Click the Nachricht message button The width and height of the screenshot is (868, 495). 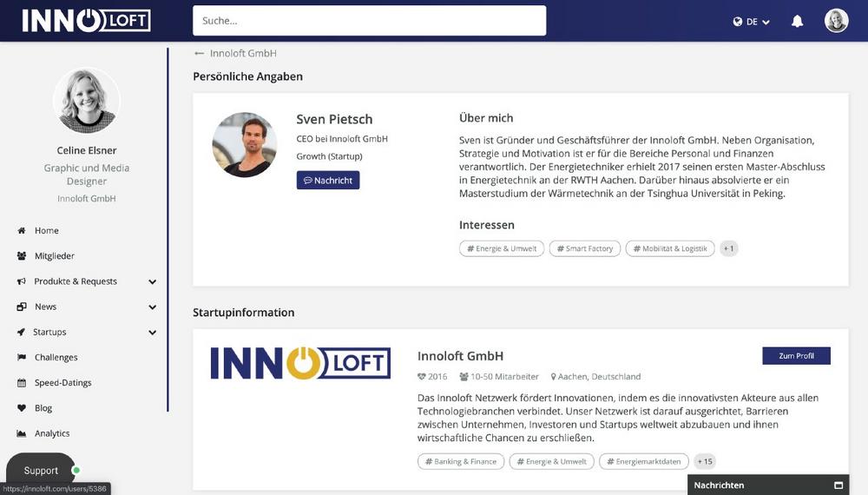pyautogui.click(x=328, y=181)
